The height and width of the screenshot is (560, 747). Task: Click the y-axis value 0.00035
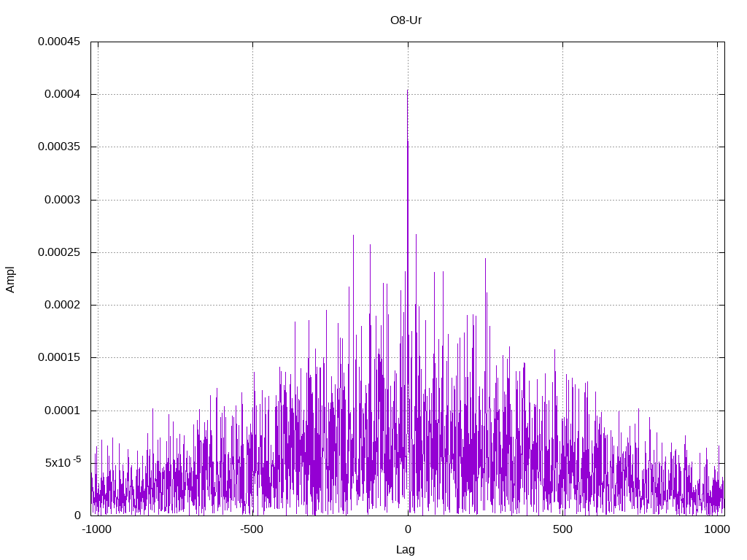(x=59, y=147)
